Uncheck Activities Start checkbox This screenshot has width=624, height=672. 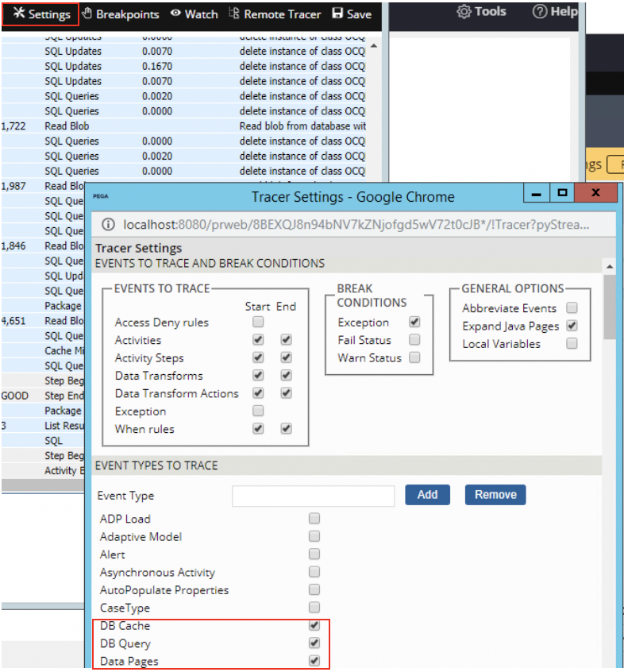click(258, 340)
